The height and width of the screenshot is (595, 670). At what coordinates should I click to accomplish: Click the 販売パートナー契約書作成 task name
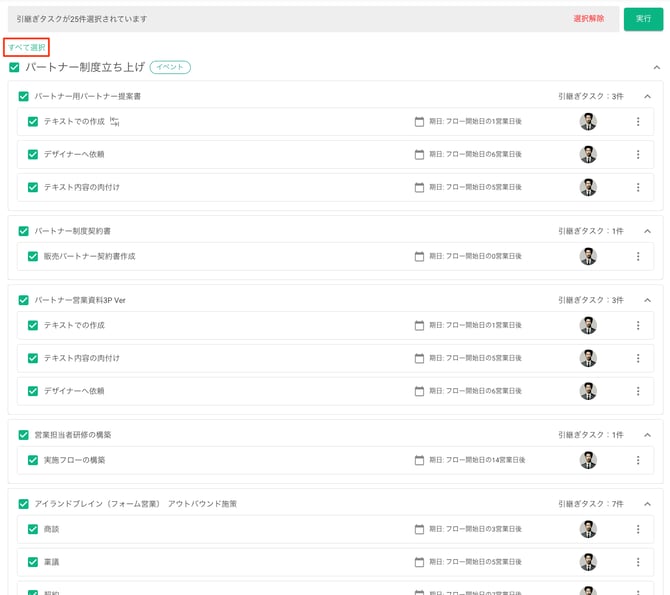[x=89, y=256]
